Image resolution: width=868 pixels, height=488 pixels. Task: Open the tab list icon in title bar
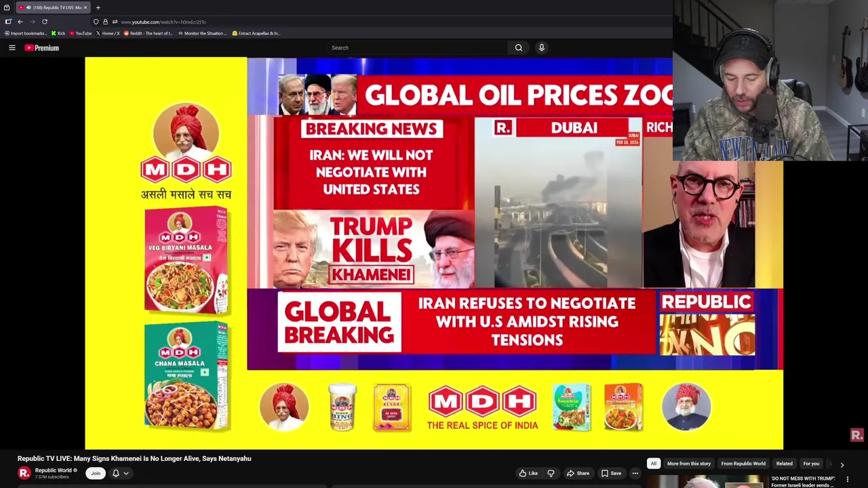click(x=6, y=7)
